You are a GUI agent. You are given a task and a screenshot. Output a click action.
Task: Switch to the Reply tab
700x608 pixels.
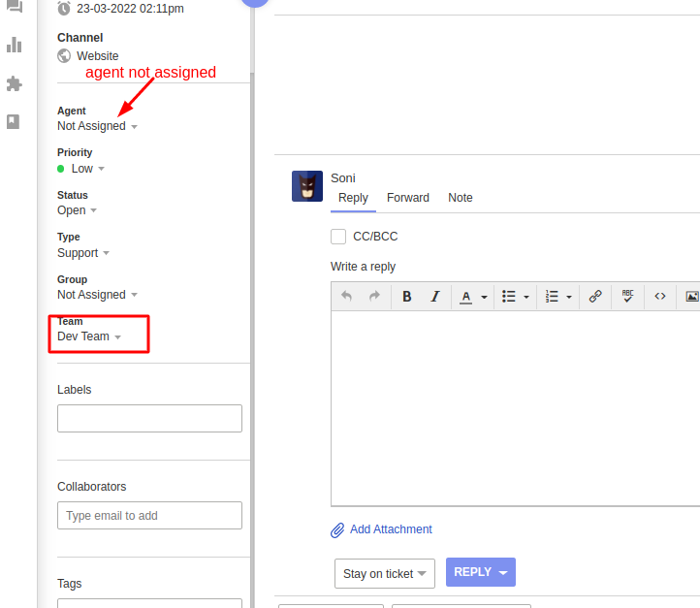pyautogui.click(x=353, y=198)
